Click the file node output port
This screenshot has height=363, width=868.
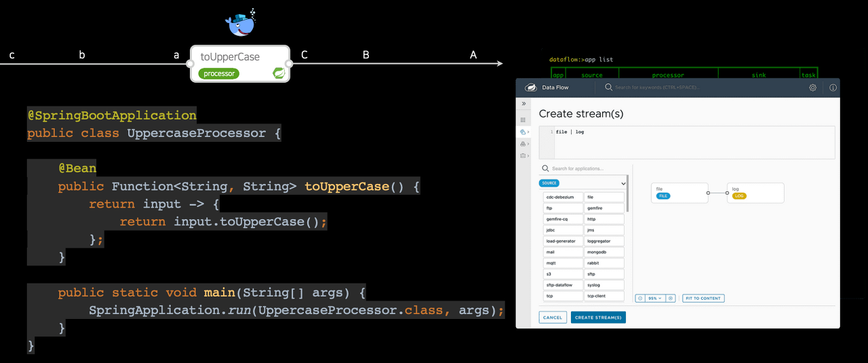tap(708, 193)
